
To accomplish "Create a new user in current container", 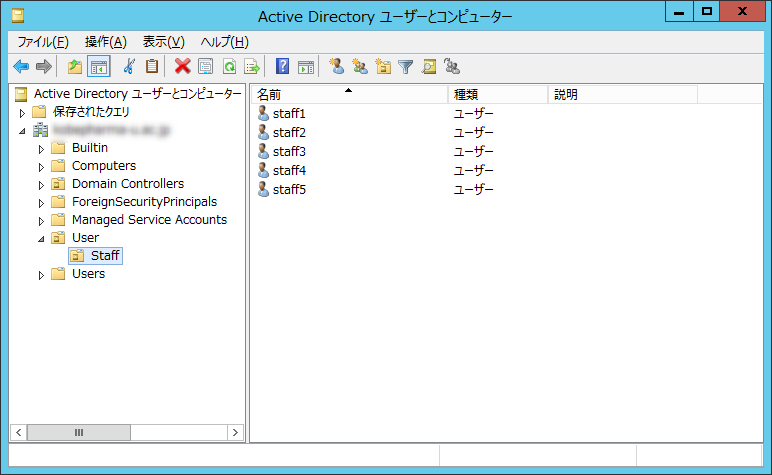I will click(x=336, y=66).
